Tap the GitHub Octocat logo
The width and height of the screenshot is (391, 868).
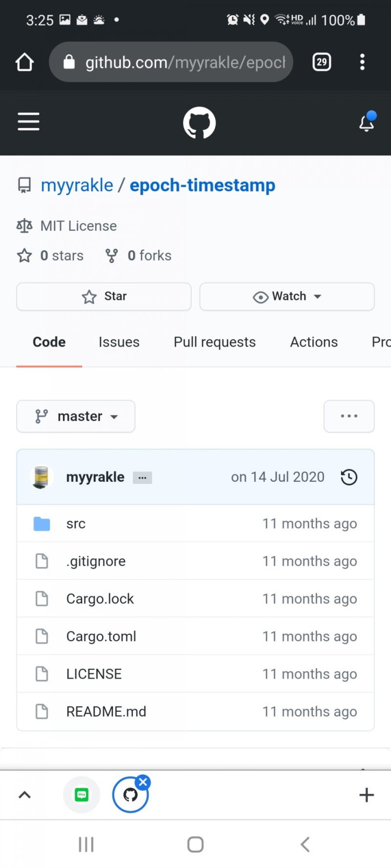tap(199, 123)
